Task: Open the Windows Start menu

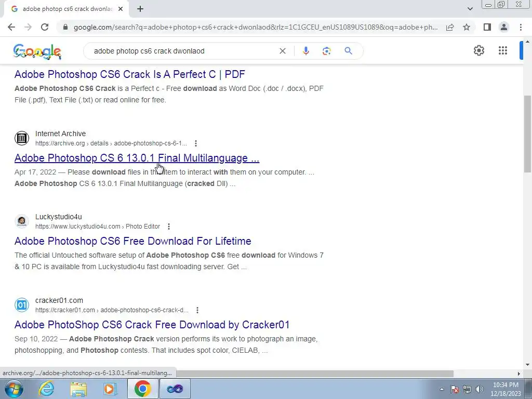Action: click(x=14, y=389)
